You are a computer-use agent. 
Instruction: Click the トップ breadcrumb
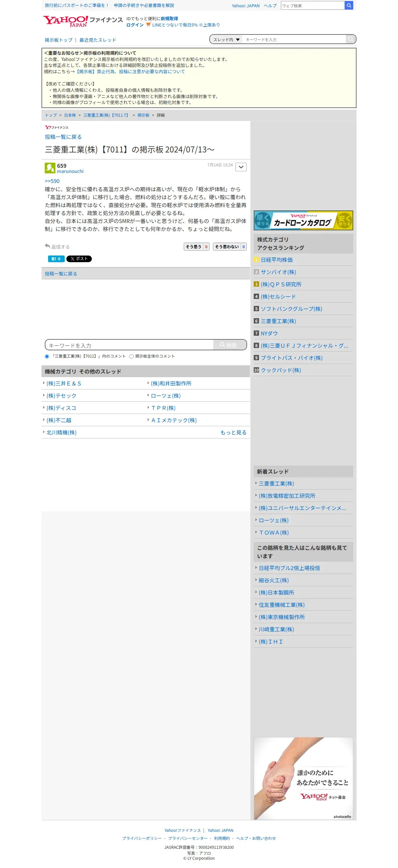tap(51, 115)
